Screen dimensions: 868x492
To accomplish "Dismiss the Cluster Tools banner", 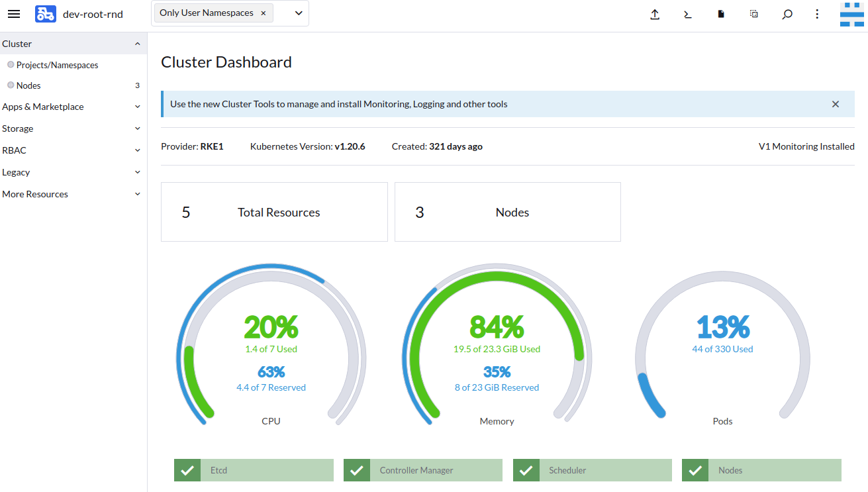I will (x=836, y=104).
